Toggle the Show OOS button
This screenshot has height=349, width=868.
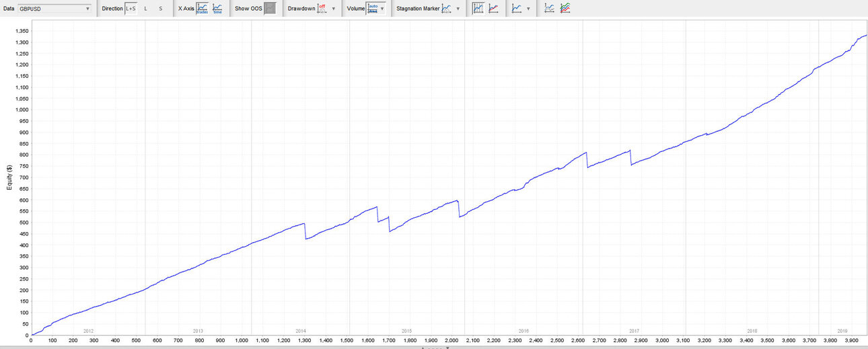pos(270,9)
